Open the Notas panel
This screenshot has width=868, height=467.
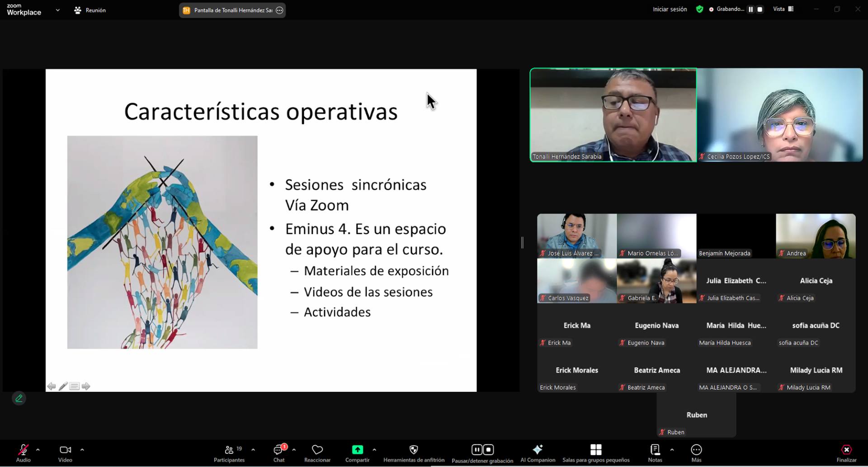(655, 450)
